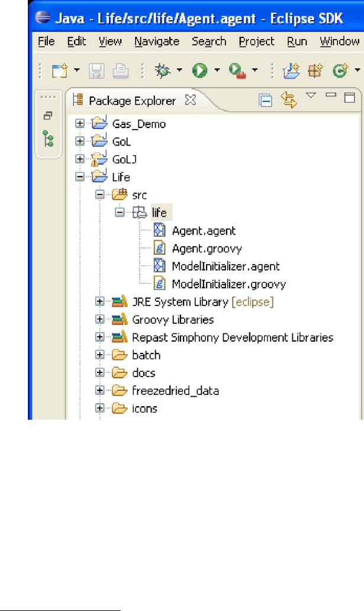Select the GoLJ project
This screenshot has height=611, width=364.
pos(124,159)
